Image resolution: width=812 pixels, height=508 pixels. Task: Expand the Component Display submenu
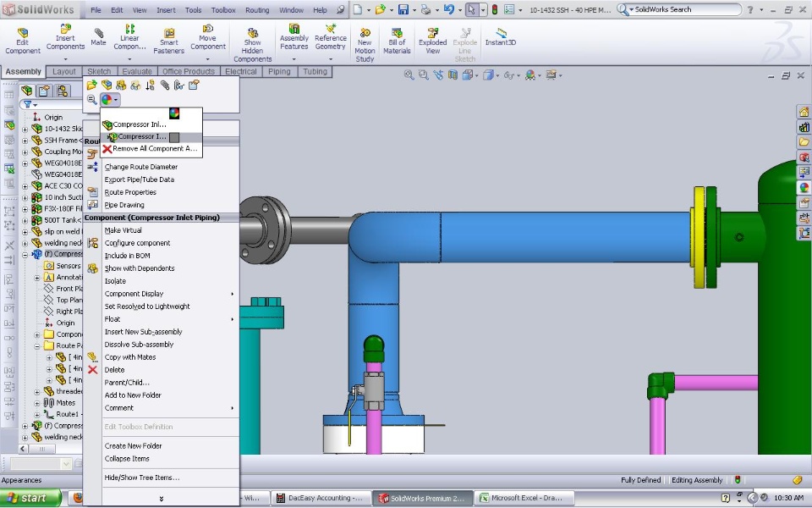tap(232, 294)
